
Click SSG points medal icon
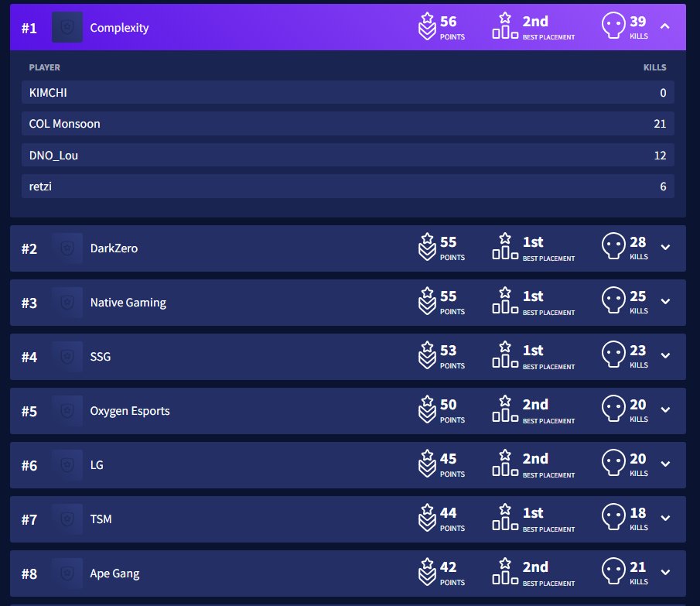tap(427, 355)
